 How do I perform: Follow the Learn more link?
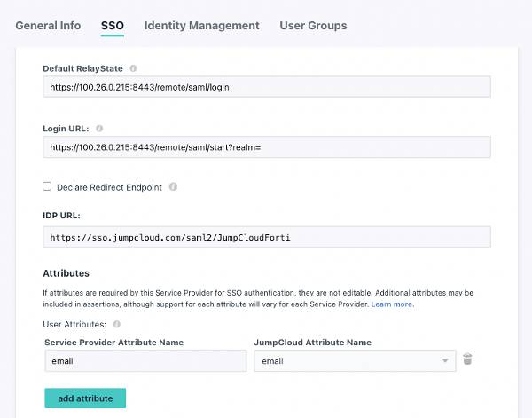[391, 304]
